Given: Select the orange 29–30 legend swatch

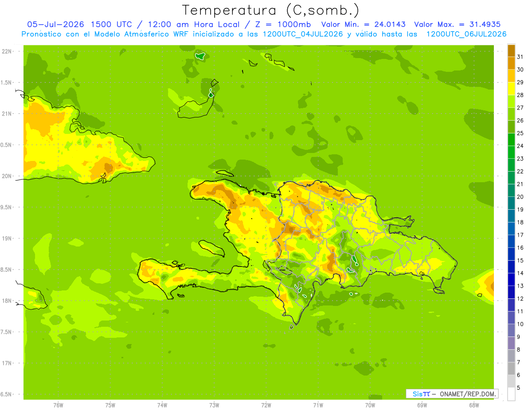Looking at the screenshot, I should pos(511,76).
